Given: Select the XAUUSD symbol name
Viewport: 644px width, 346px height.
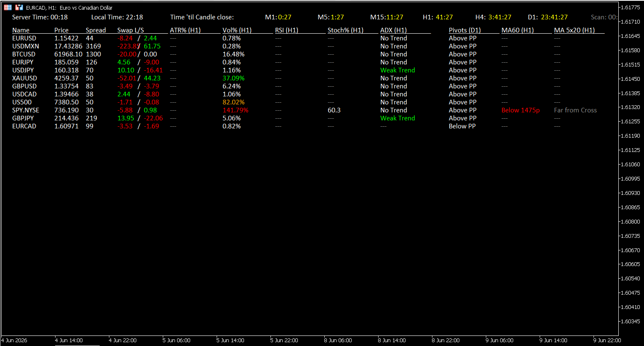Looking at the screenshot, I should tap(24, 78).
